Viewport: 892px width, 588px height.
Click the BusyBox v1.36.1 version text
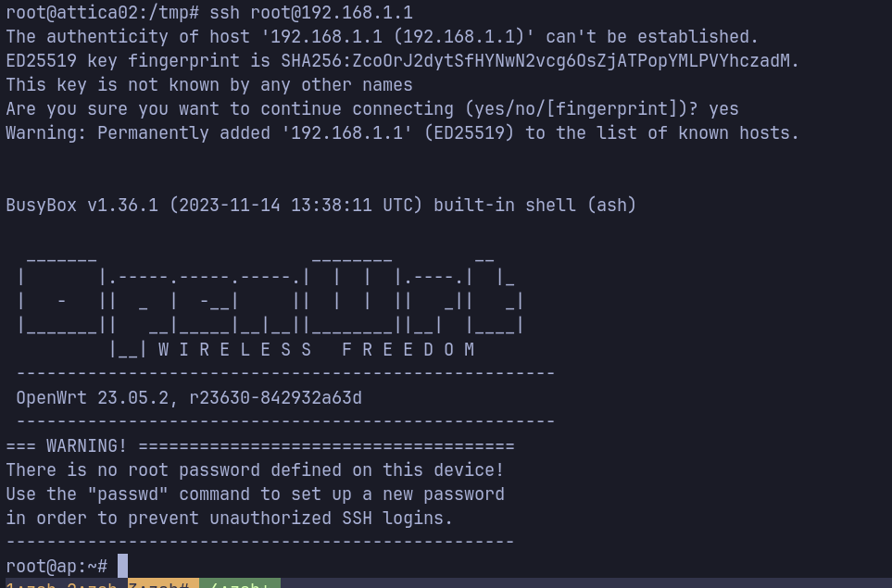(x=83, y=205)
